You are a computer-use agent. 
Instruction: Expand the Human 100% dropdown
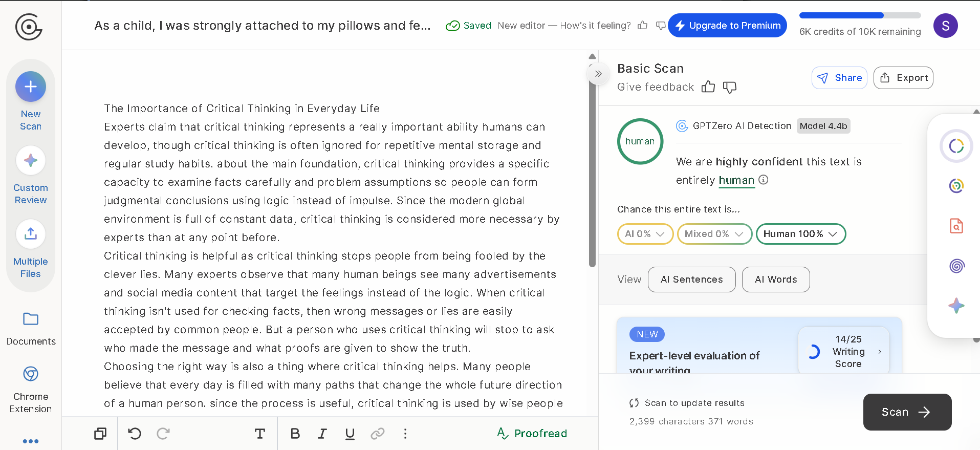[x=800, y=234]
